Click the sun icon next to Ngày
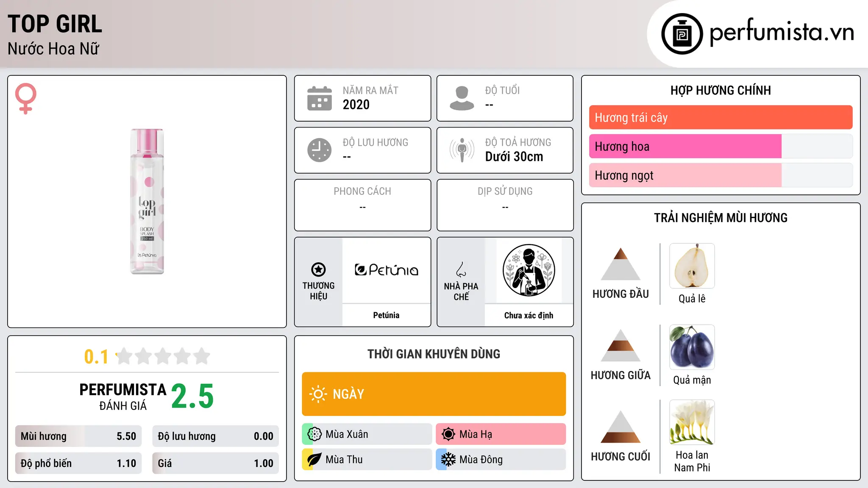The height and width of the screenshot is (488, 868). click(x=318, y=394)
